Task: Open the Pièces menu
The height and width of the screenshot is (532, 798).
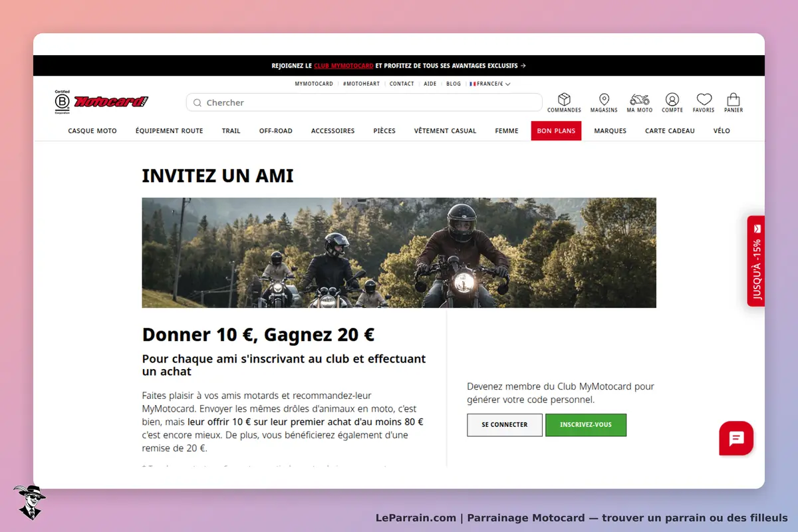Action: (384, 131)
